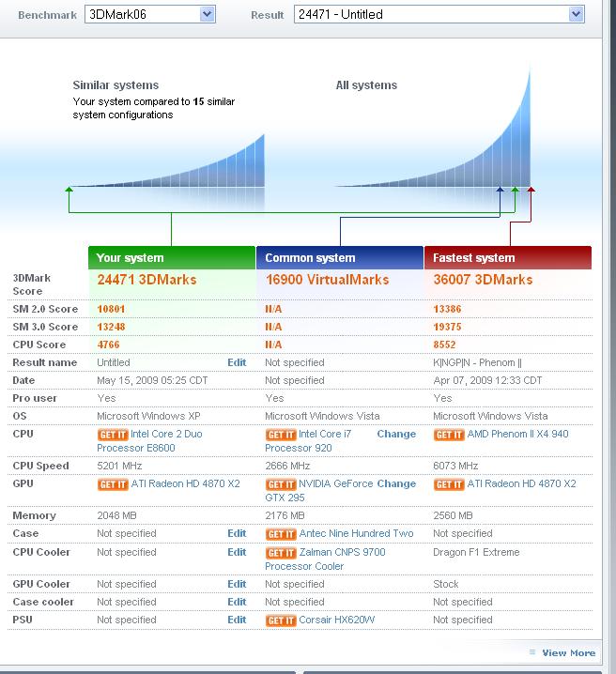Open the View More link
Image resolution: width=616 pixels, height=674 pixels.
pyautogui.click(x=568, y=653)
